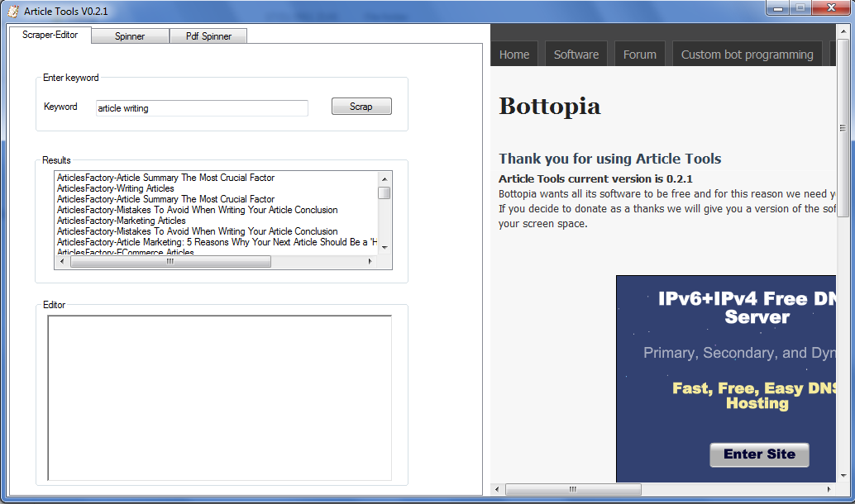Click the browser pane scroll down arrow
This screenshot has height=504, width=855.
843,475
